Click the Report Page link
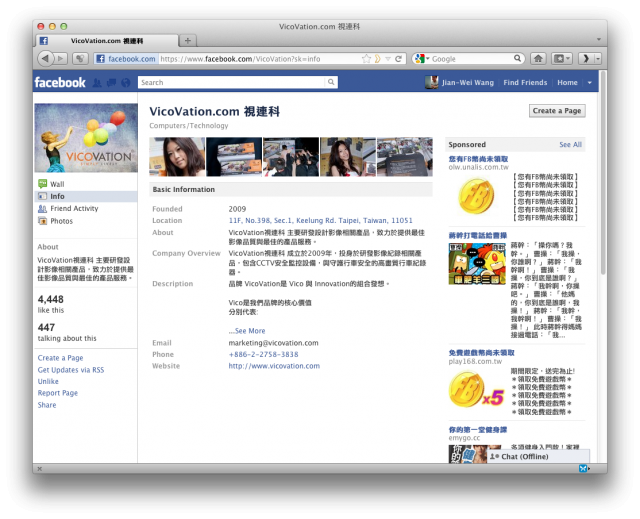Image resolution: width=640 pixels, height=519 pixels. [58, 393]
